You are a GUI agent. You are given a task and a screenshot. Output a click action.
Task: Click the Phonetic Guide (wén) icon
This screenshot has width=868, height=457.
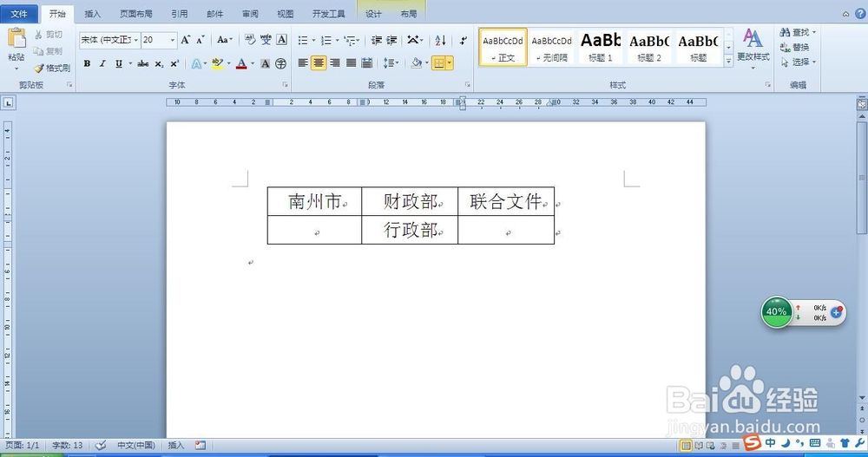pos(266,40)
